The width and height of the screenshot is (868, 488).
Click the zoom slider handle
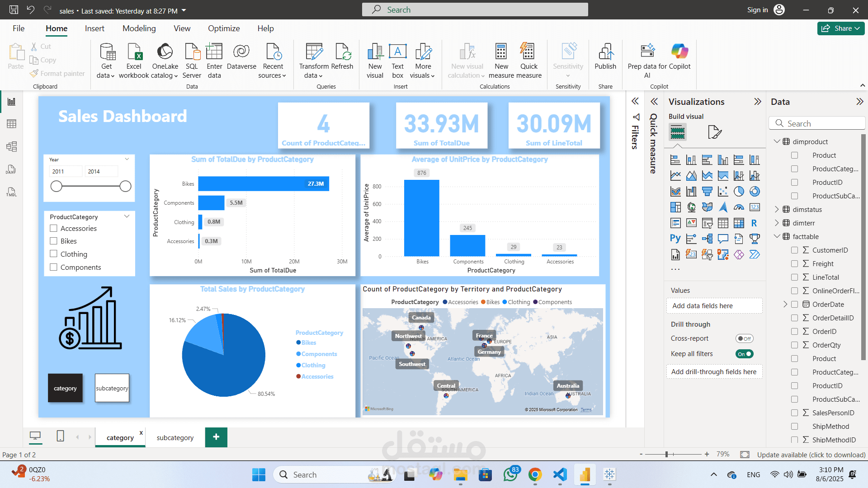pos(666,455)
